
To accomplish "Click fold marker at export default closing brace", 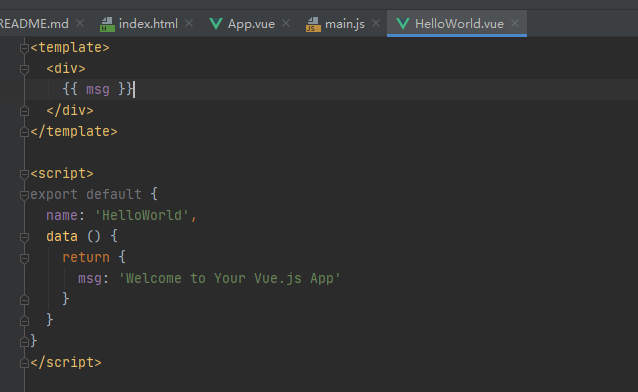I will tap(24, 342).
